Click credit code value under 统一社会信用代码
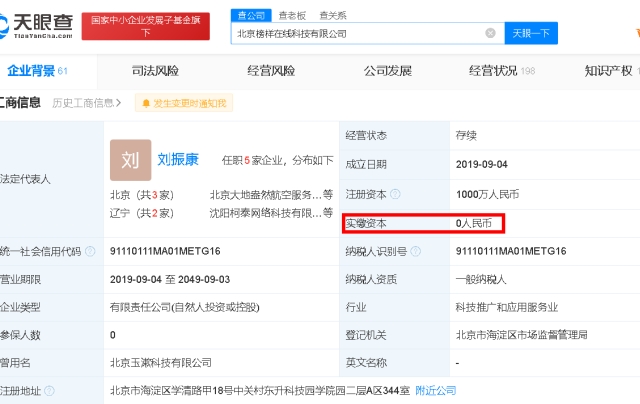 coord(165,251)
